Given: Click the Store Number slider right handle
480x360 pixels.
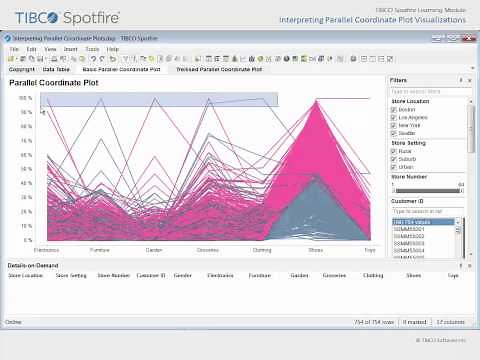Looking at the screenshot, I should 462,191.
